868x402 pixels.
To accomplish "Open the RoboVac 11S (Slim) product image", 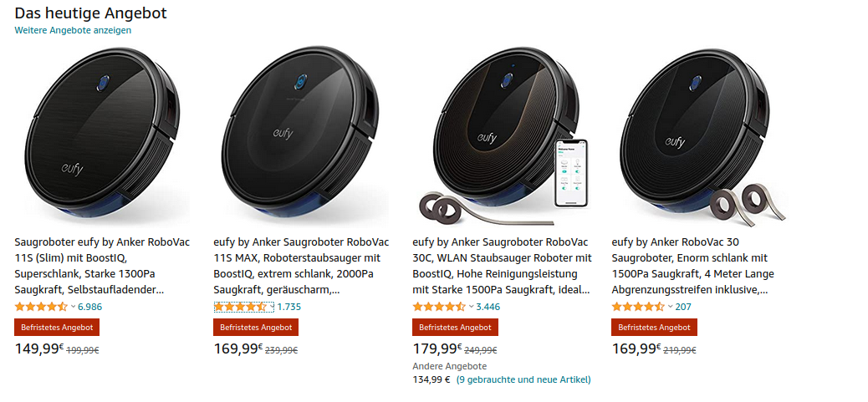I will coord(102,139).
